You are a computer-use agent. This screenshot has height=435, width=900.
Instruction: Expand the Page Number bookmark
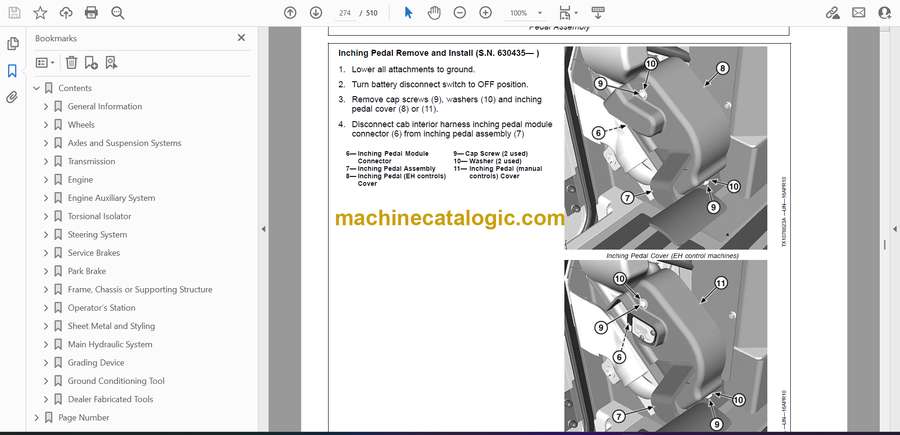(x=37, y=418)
